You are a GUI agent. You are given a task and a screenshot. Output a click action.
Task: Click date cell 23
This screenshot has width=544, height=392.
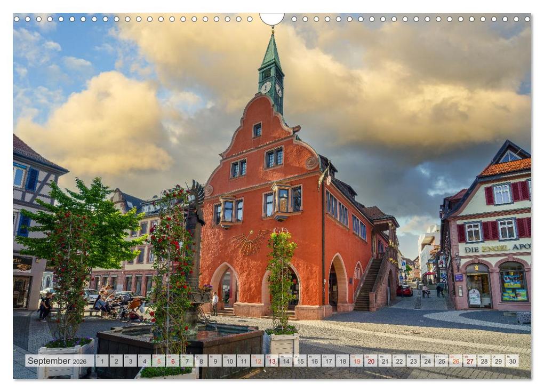[x=413, y=361]
